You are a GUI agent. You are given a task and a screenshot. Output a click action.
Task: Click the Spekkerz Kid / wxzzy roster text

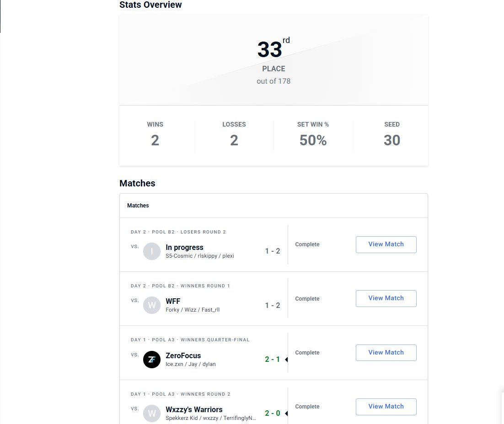coord(211,418)
